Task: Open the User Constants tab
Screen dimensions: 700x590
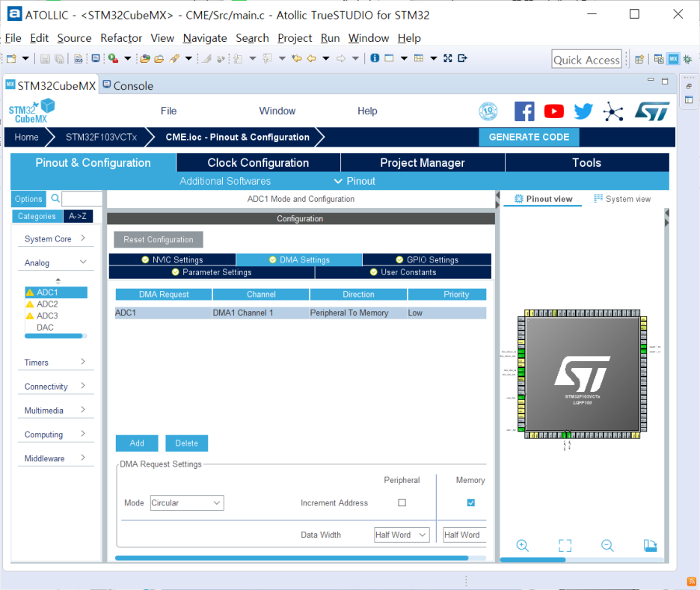Action: tap(403, 272)
